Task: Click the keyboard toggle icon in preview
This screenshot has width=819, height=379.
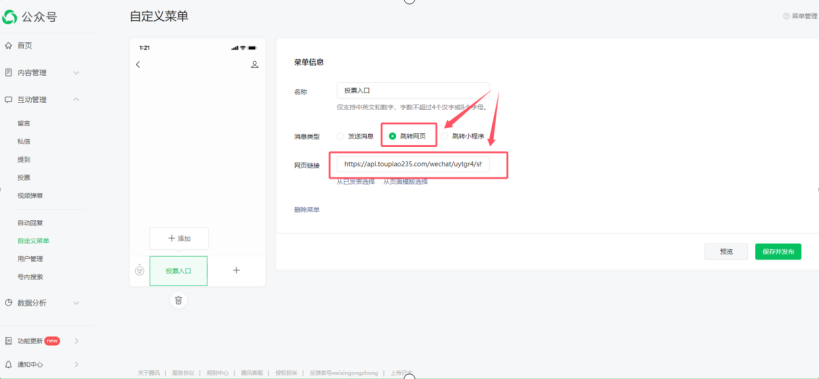Action: (x=139, y=271)
